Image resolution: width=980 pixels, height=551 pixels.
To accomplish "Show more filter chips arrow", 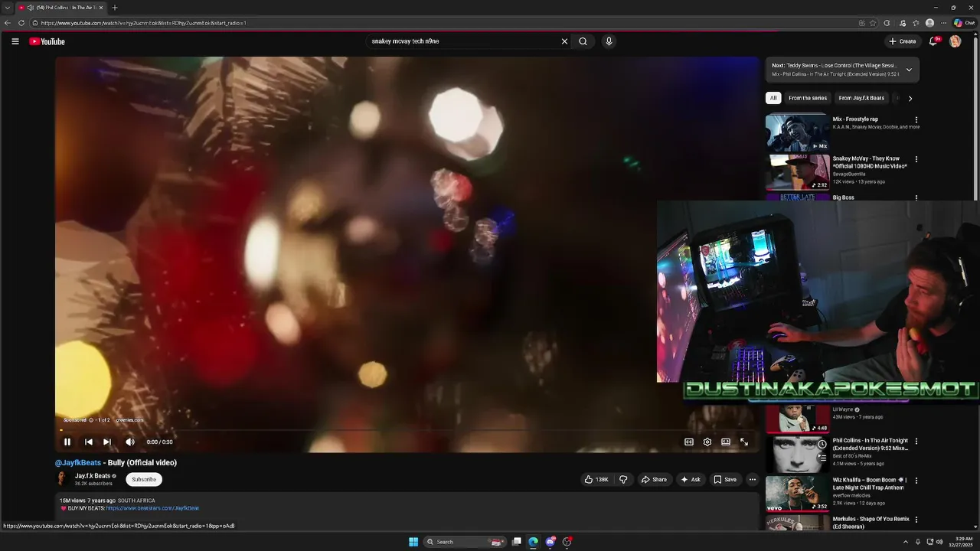I will pos(910,98).
